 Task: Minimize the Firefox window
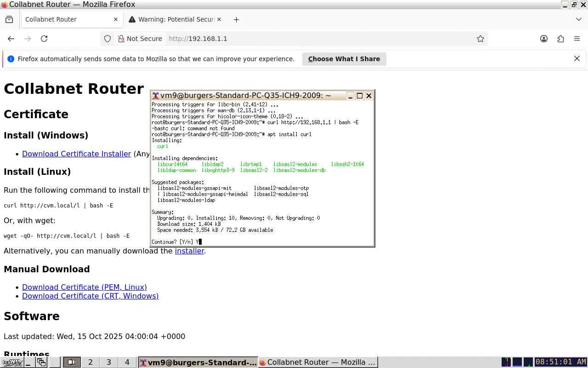(x=565, y=5)
